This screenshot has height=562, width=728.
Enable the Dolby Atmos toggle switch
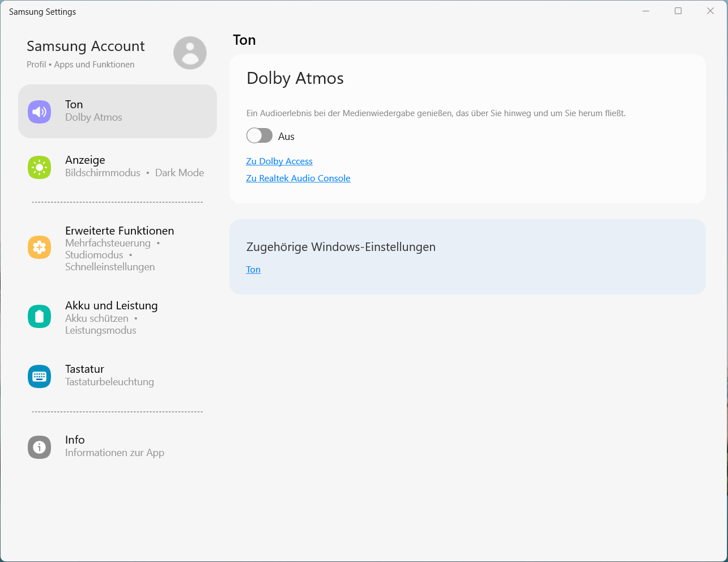[259, 135]
